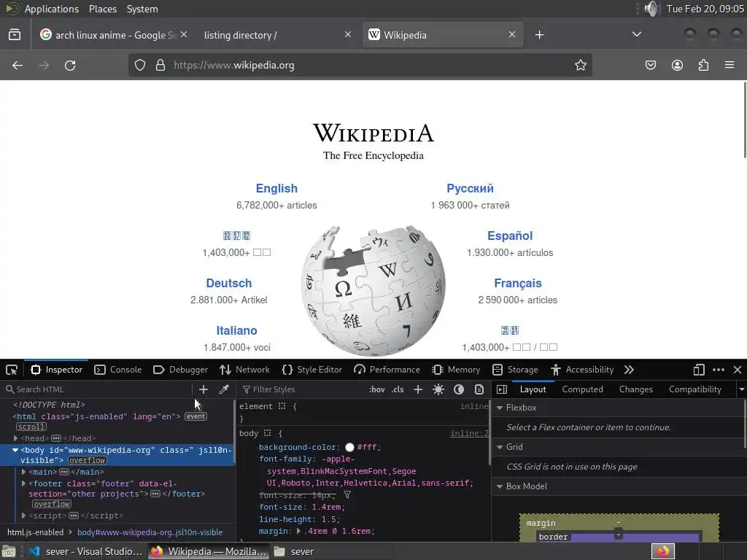
Task: Click the system volume icon
Action: pos(651,9)
